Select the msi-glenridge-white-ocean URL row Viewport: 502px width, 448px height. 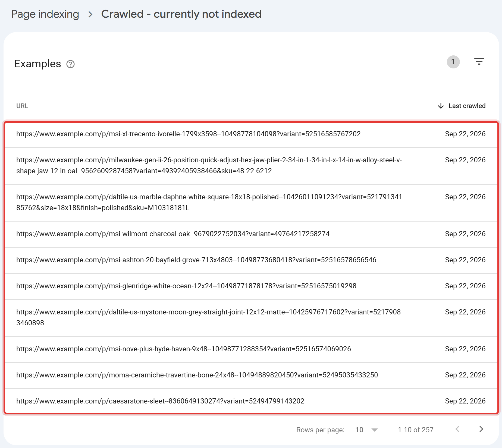(x=251, y=286)
